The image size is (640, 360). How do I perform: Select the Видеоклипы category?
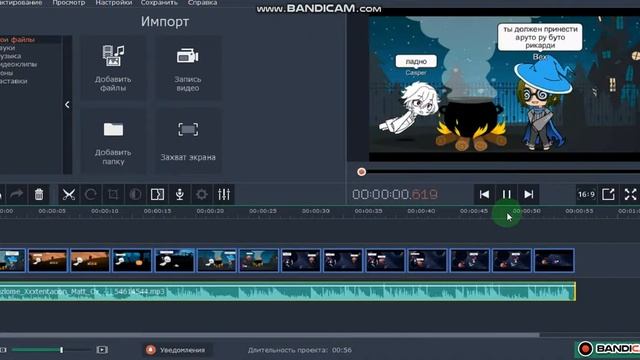[18, 64]
